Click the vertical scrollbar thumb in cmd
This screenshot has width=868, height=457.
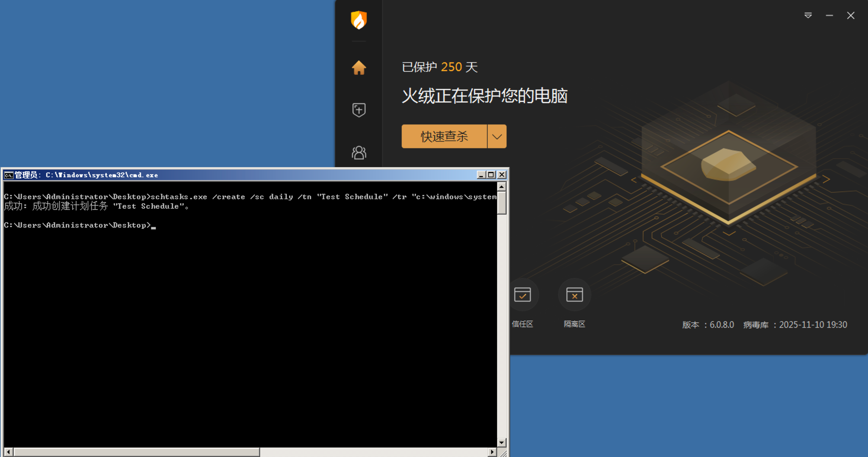click(x=501, y=203)
